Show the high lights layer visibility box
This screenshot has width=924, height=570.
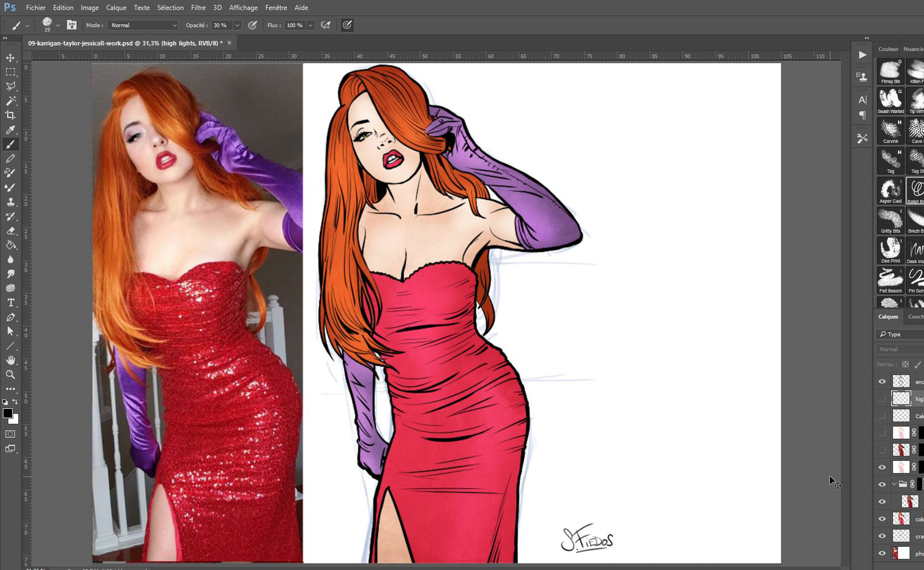pyautogui.click(x=882, y=398)
